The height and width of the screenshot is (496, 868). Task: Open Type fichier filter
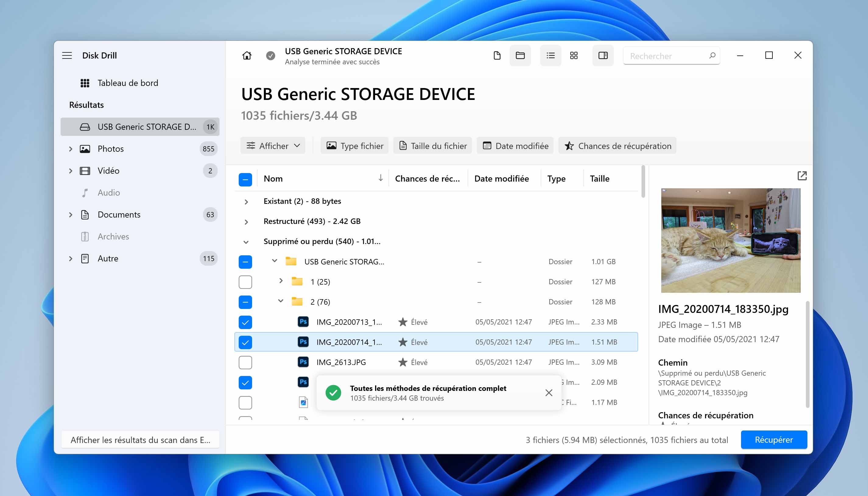coord(355,146)
